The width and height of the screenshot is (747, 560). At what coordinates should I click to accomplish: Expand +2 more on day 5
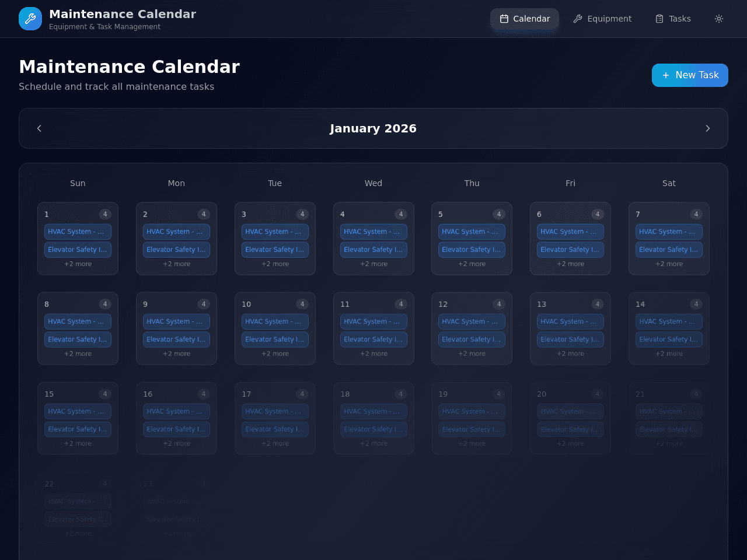(472, 264)
